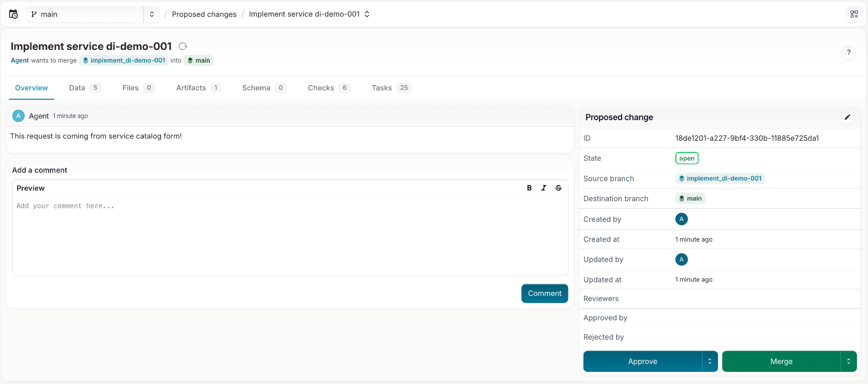Viewport: 868px width, 384px height.
Task: Click the refresh icon beside the title
Action: [183, 47]
